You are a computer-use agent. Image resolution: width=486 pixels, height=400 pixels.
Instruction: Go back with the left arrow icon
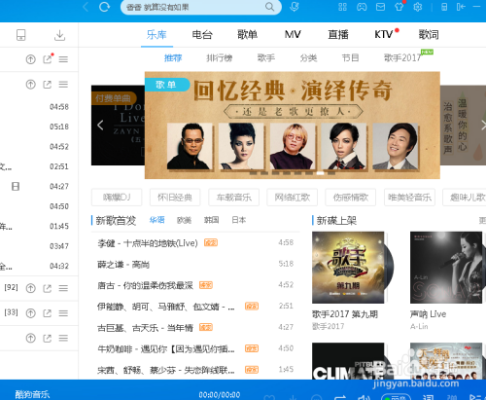coord(86,7)
